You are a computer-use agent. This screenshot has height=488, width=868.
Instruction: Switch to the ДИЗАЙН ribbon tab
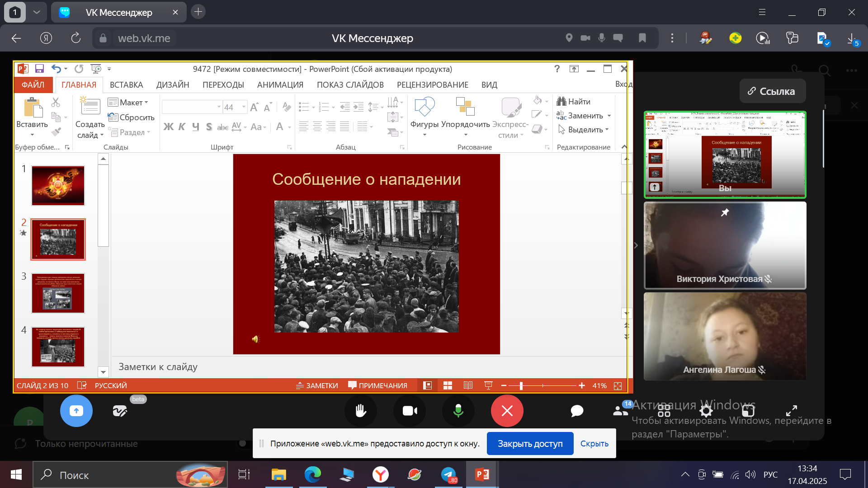click(173, 84)
